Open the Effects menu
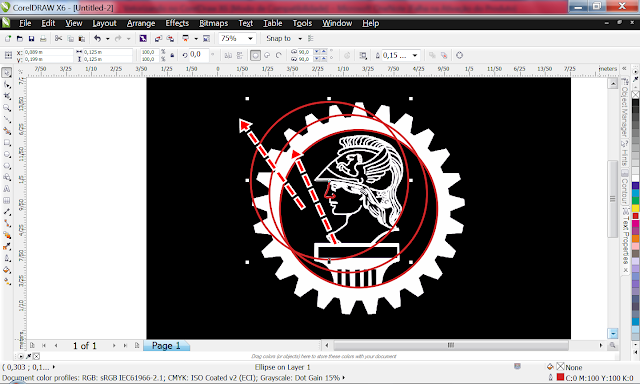Screen dimensions: 640x384 [177, 23]
